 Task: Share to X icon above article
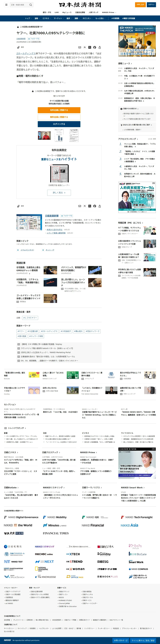point(90,47)
